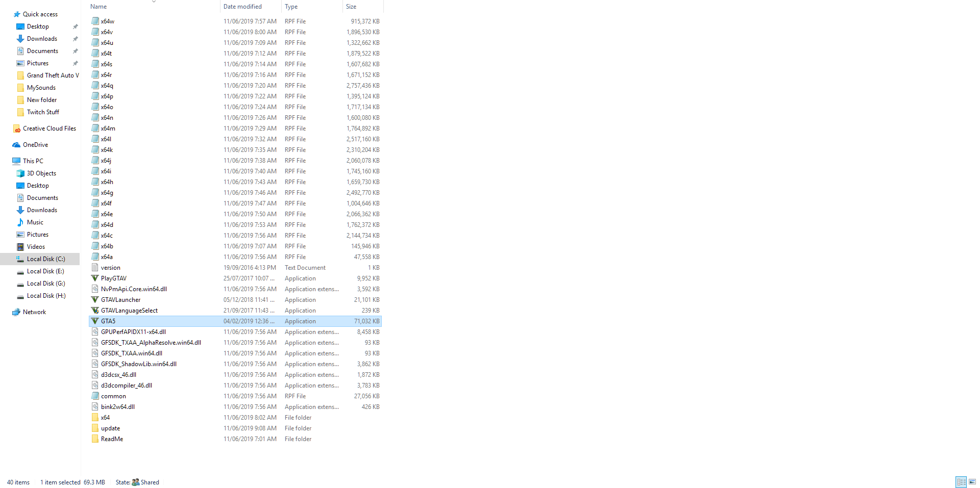
Task: Click the update folder icon
Action: click(x=95, y=428)
